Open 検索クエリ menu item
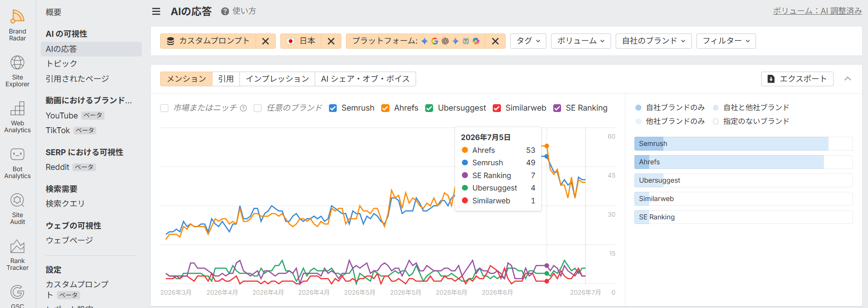Viewport: 868px width, 308px height. click(x=65, y=203)
